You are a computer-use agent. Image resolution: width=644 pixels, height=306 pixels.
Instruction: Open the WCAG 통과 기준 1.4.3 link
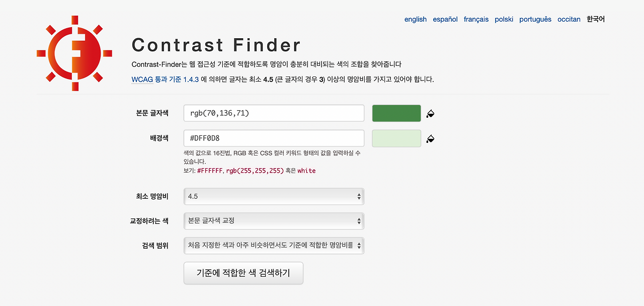coord(166,79)
